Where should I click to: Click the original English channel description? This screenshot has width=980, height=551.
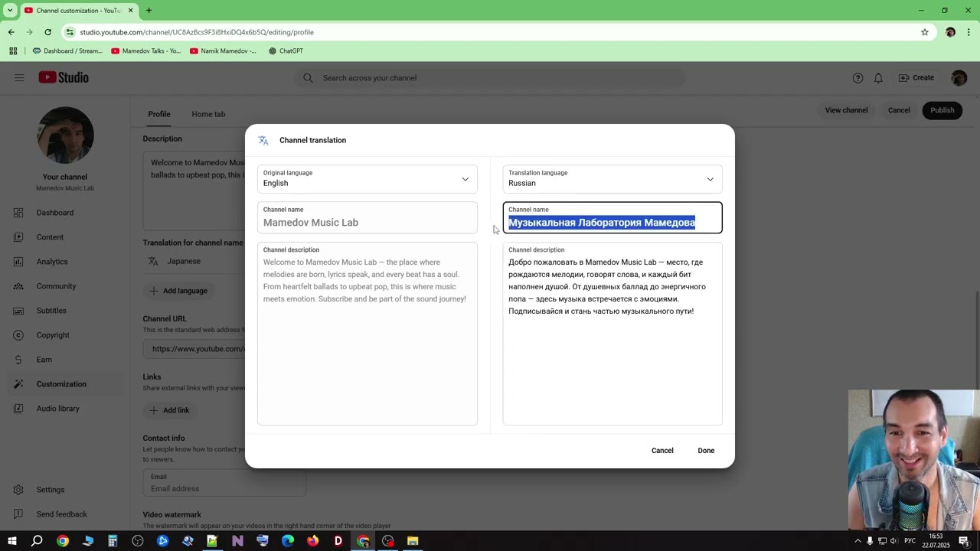[367, 334]
